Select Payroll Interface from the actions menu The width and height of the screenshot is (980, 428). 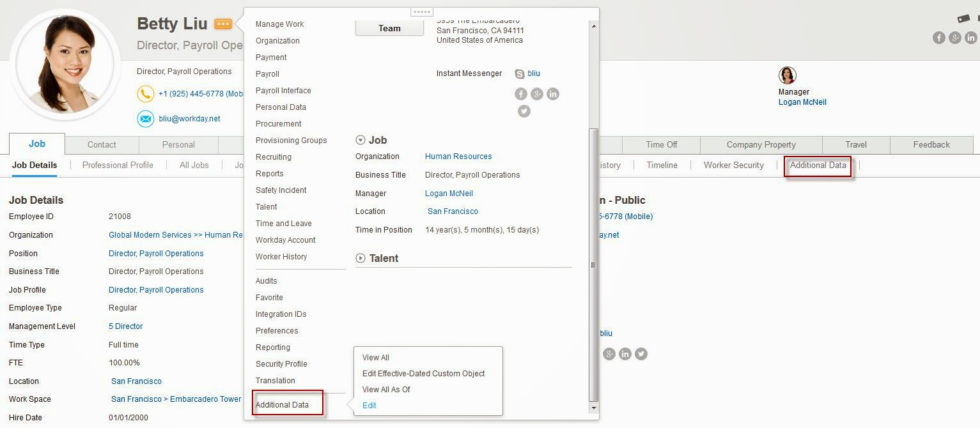click(283, 90)
